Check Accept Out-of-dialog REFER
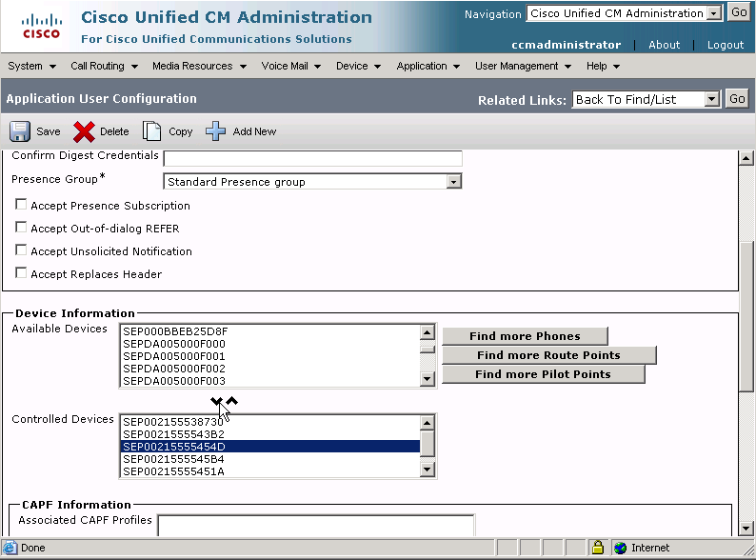This screenshot has height=560, width=756. 21,228
